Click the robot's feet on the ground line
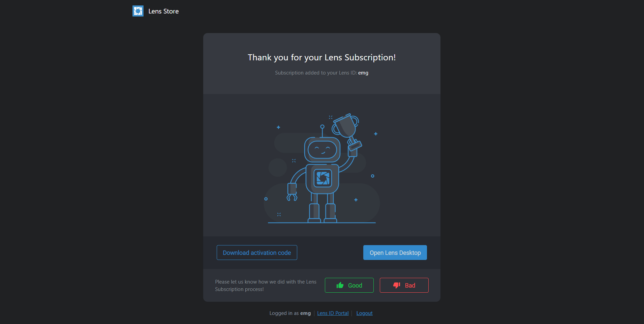This screenshot has width=644, height=324. coord(322,220)
